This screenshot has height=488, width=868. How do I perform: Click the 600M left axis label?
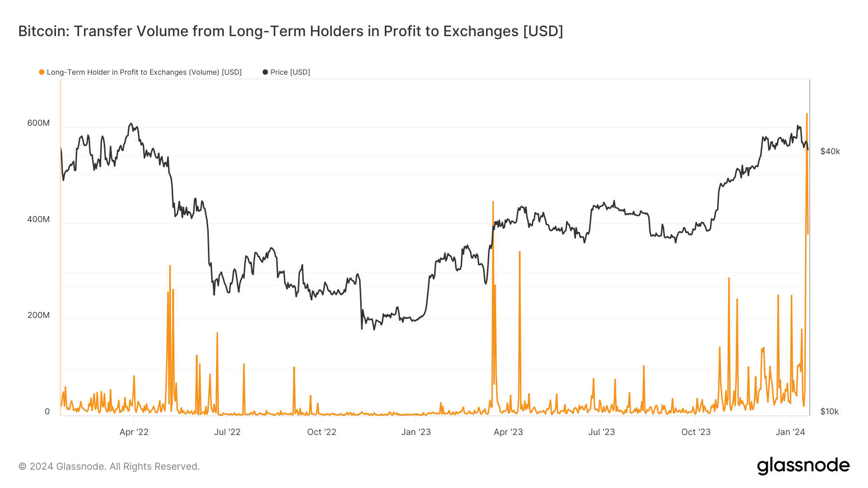39,123
